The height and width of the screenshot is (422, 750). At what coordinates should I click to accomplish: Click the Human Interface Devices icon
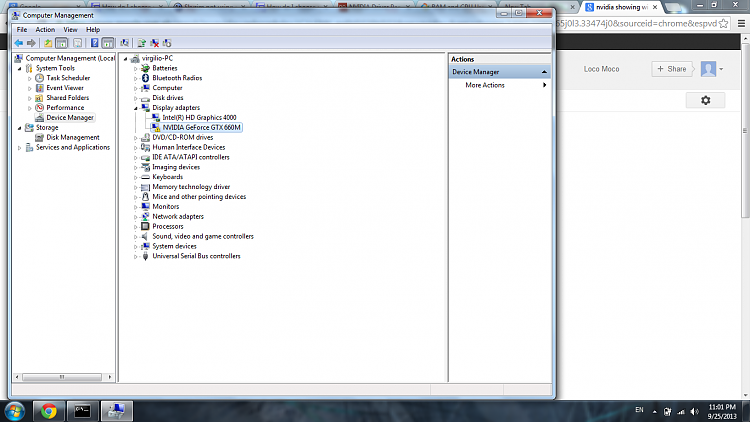pyautogui.click(x=145, y=147)
